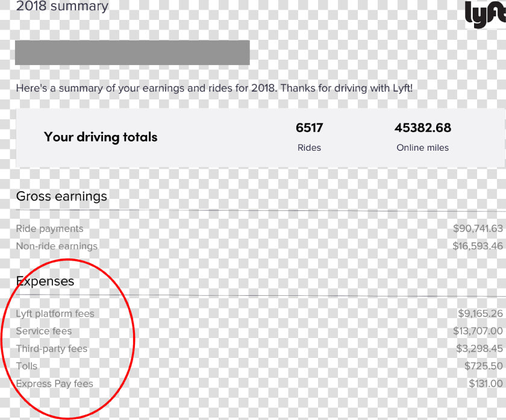Image resolution: width=506 pixels, height=420 pixels.
Task: Click the Ride payments row label
Action: pos(49,228)
